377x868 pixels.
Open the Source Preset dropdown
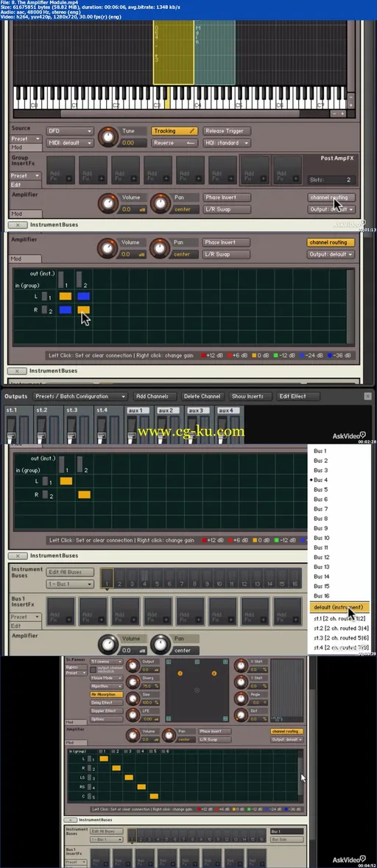[x=27, y=139]
